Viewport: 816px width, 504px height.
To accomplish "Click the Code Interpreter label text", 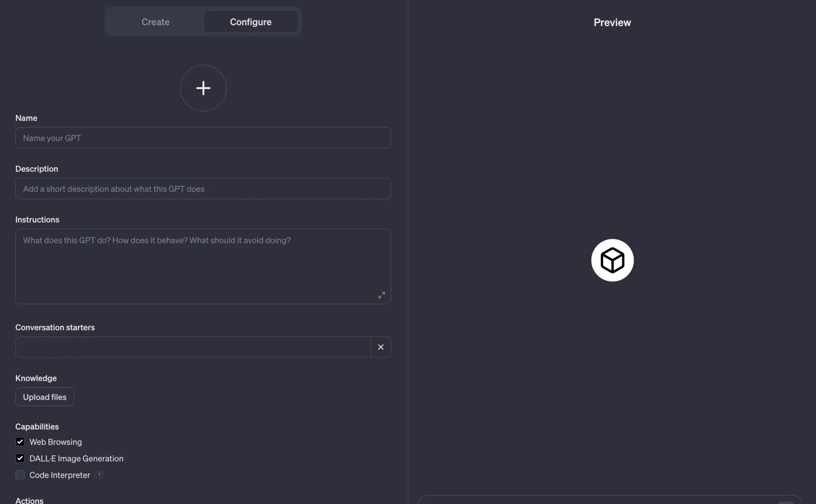I will coord(60,475).
